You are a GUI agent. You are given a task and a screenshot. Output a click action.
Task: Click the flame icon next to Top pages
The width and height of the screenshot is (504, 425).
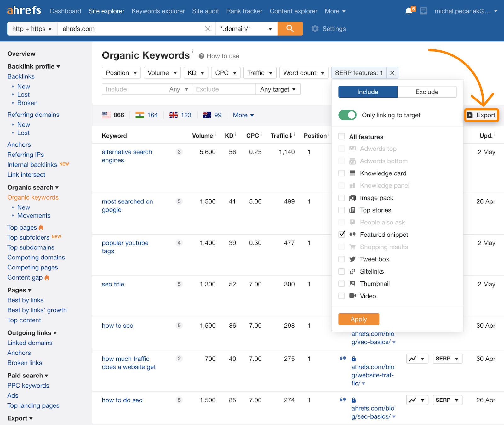coord(41,227)
